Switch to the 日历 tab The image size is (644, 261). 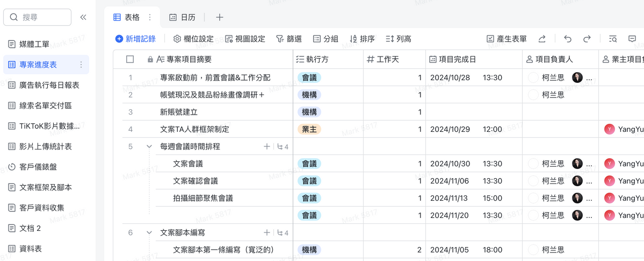point(182,17)
